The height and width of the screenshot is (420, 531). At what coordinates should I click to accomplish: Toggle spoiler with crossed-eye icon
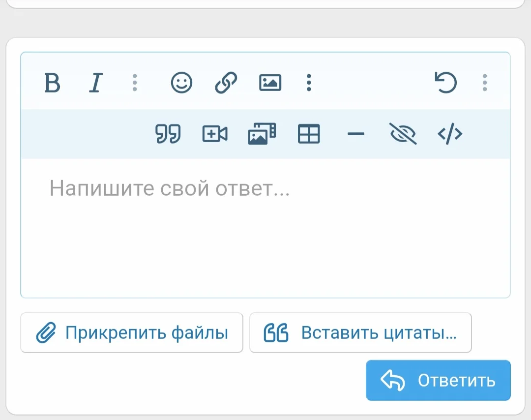click(403, 134)
